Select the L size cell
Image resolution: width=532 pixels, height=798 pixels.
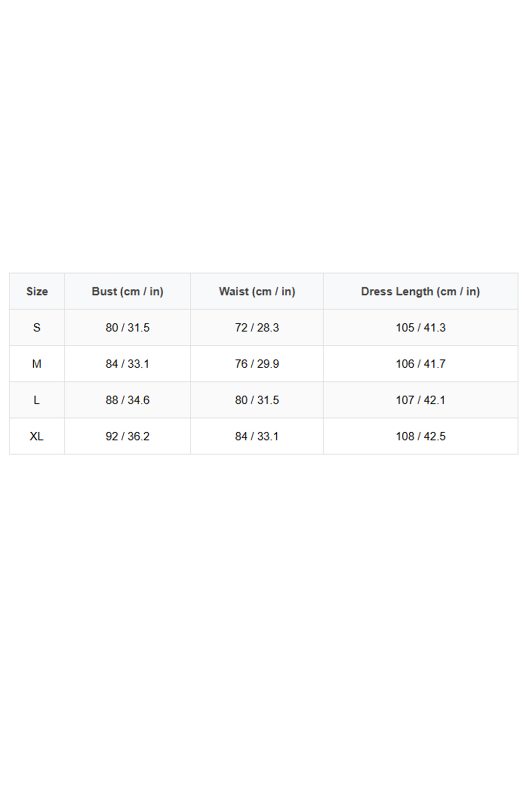coord(37,400)
